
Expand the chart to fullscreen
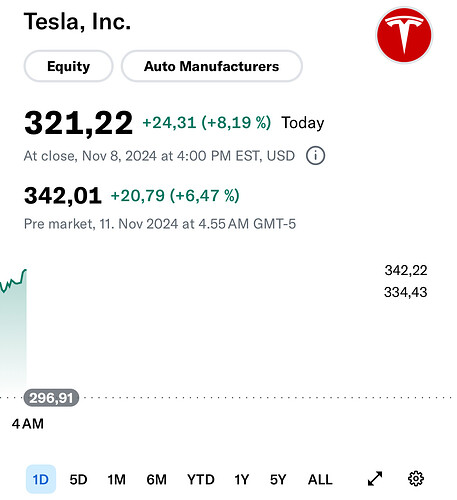pos(375,479)
